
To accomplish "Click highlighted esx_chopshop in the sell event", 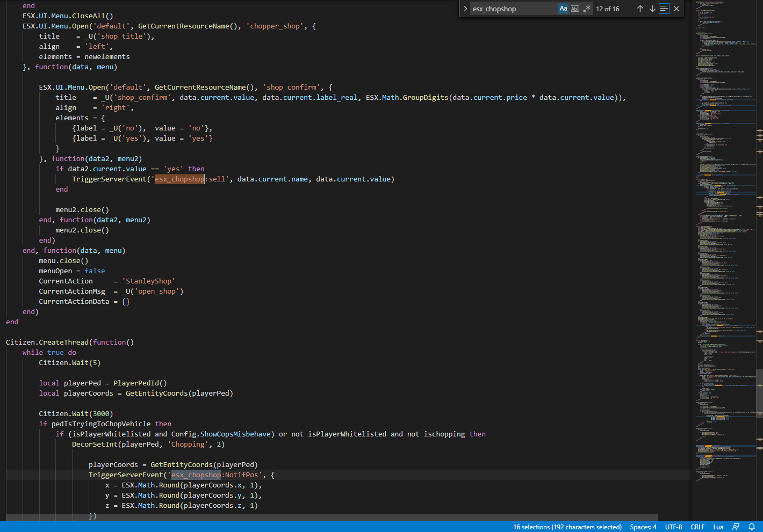I will (x=179, y=179).
